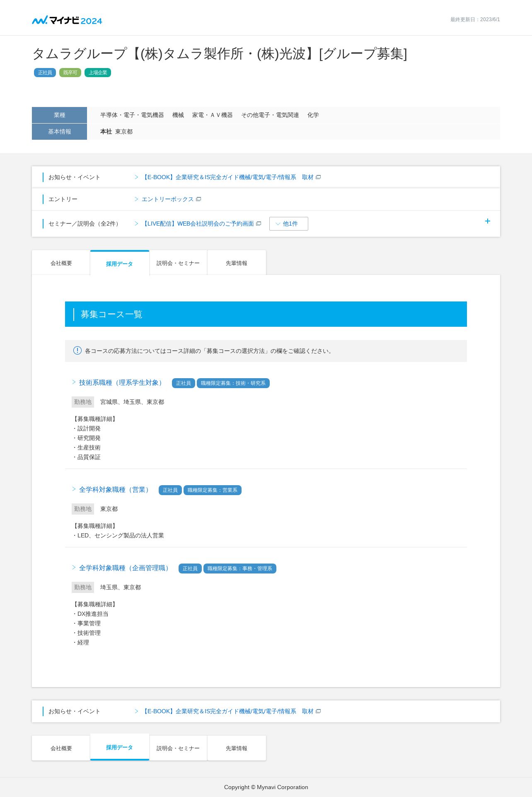Image resolution: width=532 pixels, height=797 pixels.
Task: Click the 家電・ＡＶ機器 industry text
Action: [213, 115]
